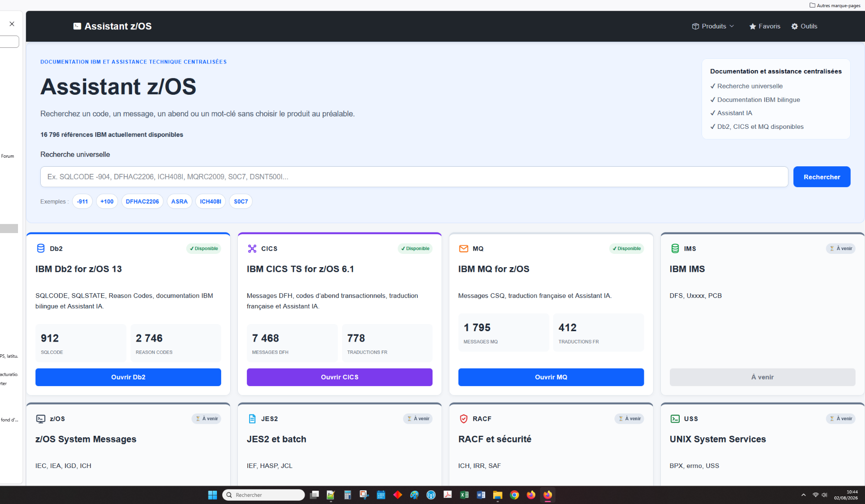Choose the DFHAC2206 example chip
Viewport: 865px width, 504px height.
143,201
